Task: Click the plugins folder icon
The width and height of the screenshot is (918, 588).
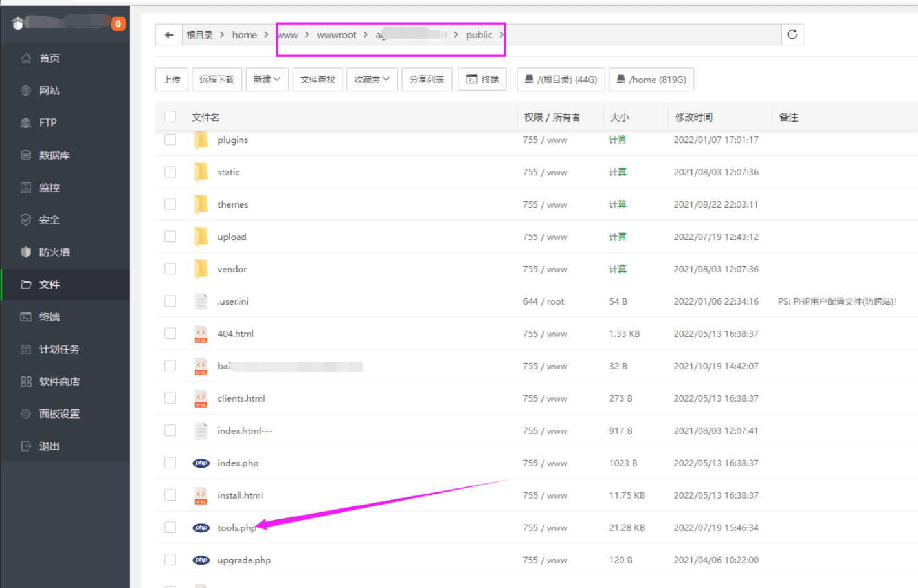Action: tap(201, 140)
